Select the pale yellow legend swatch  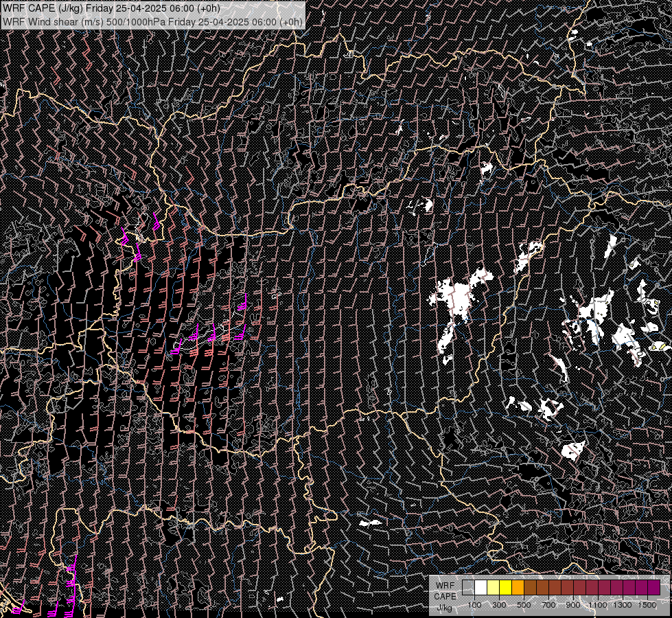click(494, 588)
